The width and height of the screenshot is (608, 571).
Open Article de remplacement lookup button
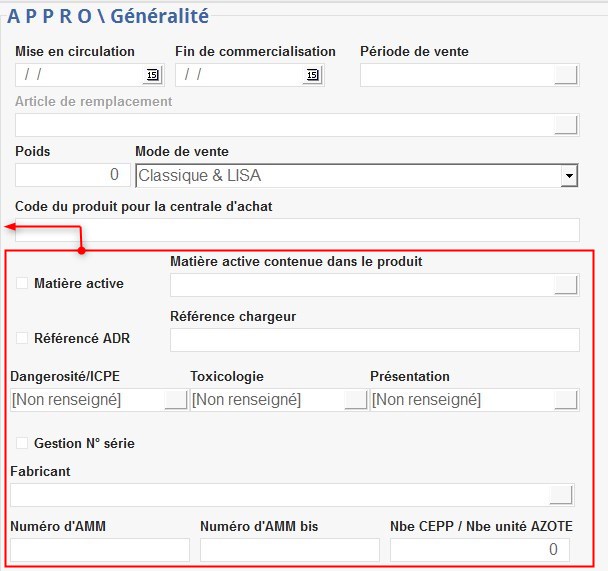click(566, 125)
